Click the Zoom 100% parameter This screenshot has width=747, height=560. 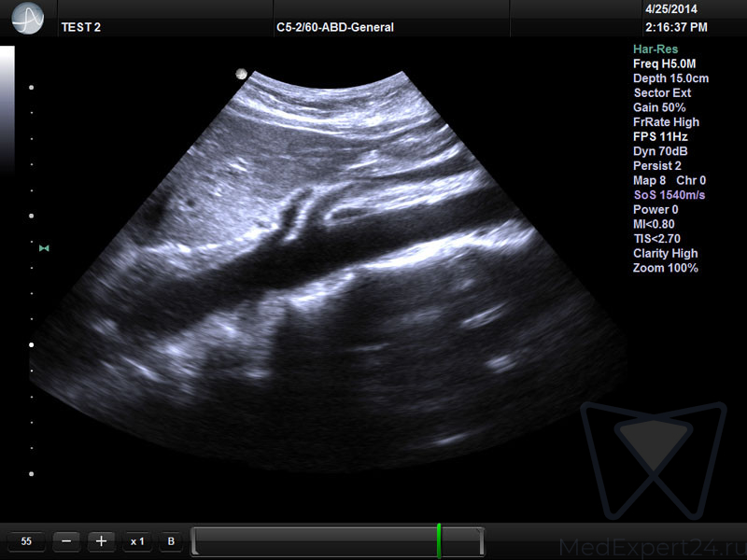tap(666, 268)
